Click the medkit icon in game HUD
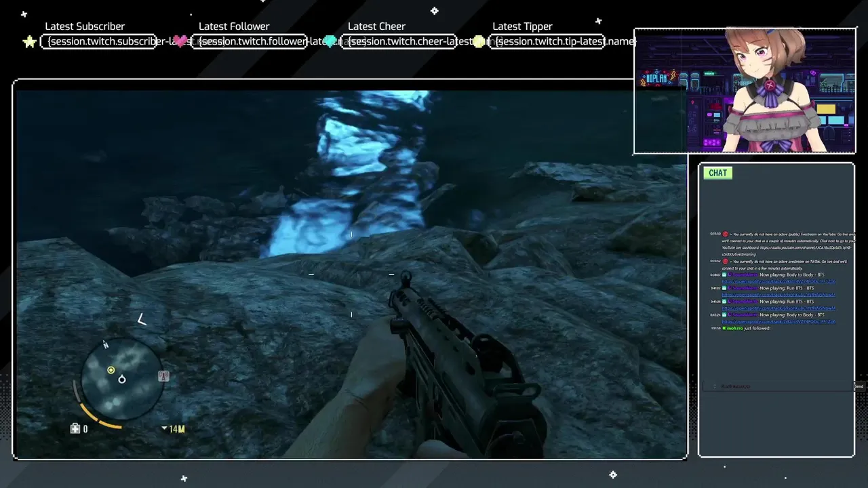868x488 pixels. pos(75,428)
